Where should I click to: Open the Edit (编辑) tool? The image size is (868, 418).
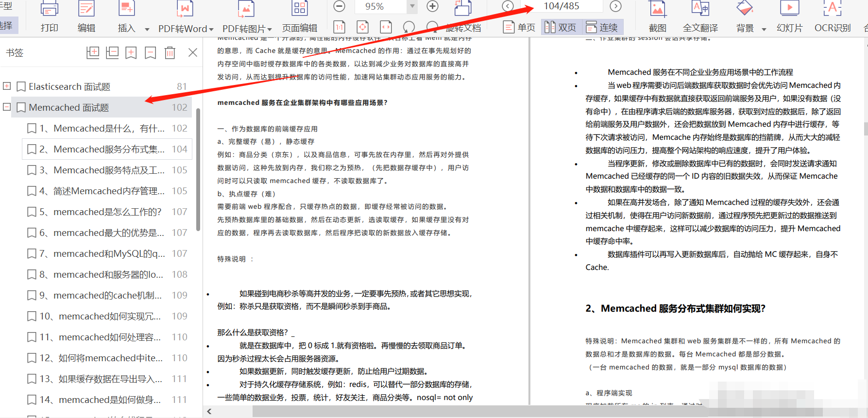pyautogui.click(x=86, y=17)
